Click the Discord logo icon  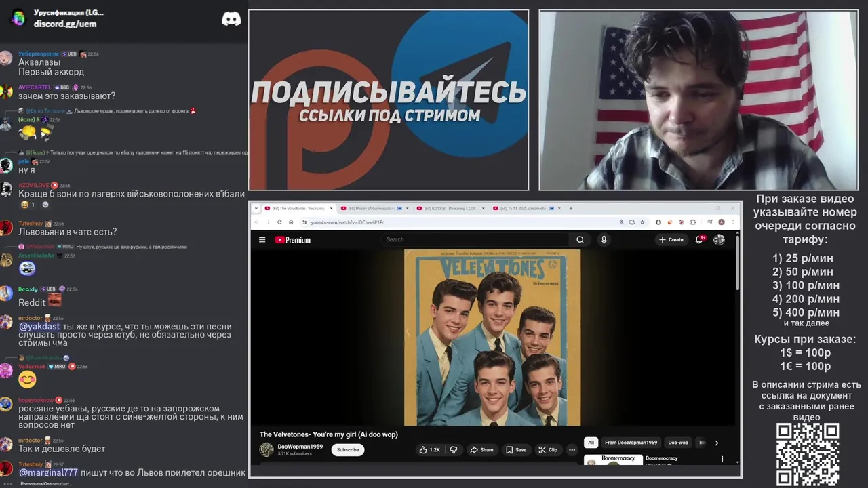point(231,19)
